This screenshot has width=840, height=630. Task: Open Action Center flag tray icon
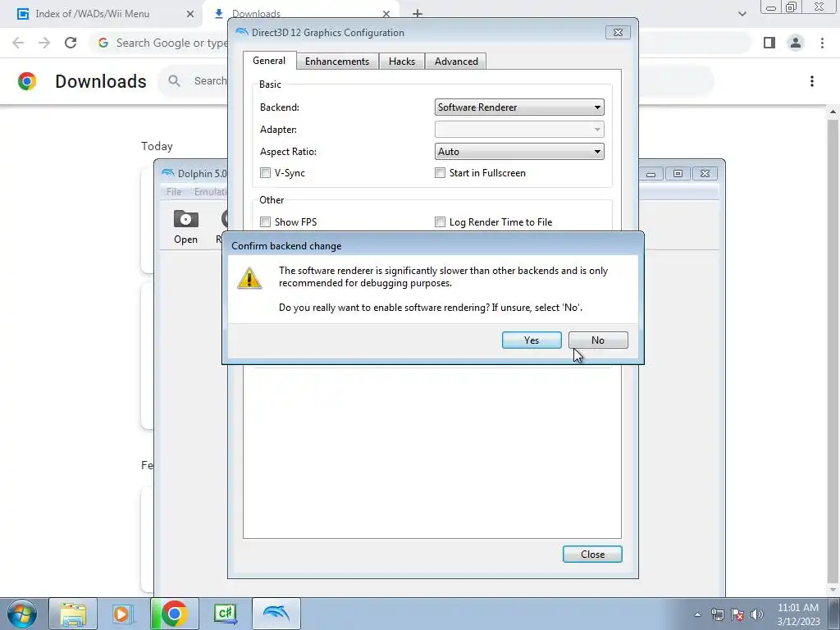point(737,614)
